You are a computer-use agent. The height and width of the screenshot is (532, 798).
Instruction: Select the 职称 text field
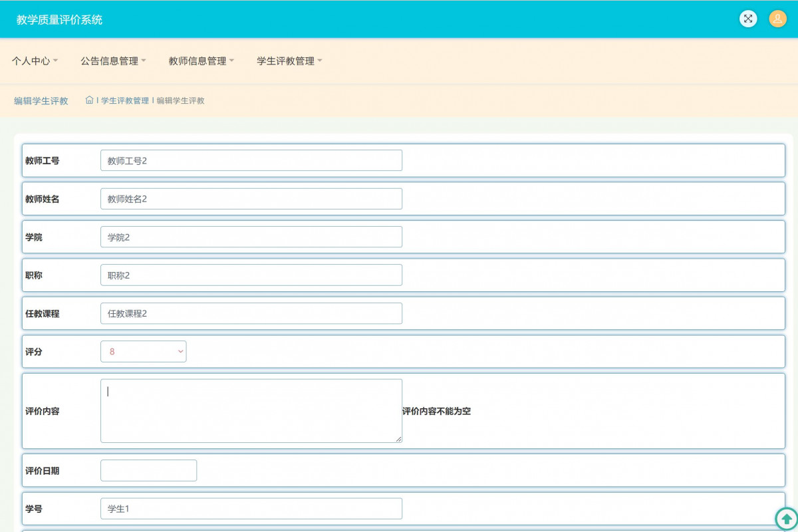(x=251, y=275)
